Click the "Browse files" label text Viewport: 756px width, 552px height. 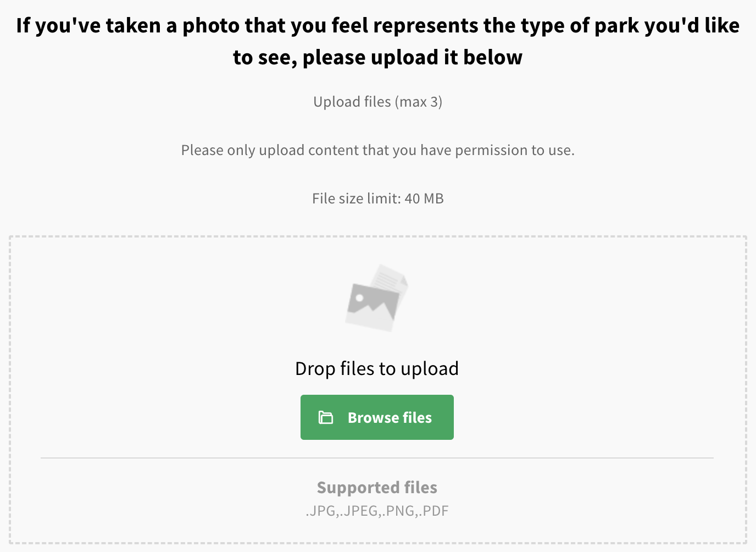pos(390,418)
